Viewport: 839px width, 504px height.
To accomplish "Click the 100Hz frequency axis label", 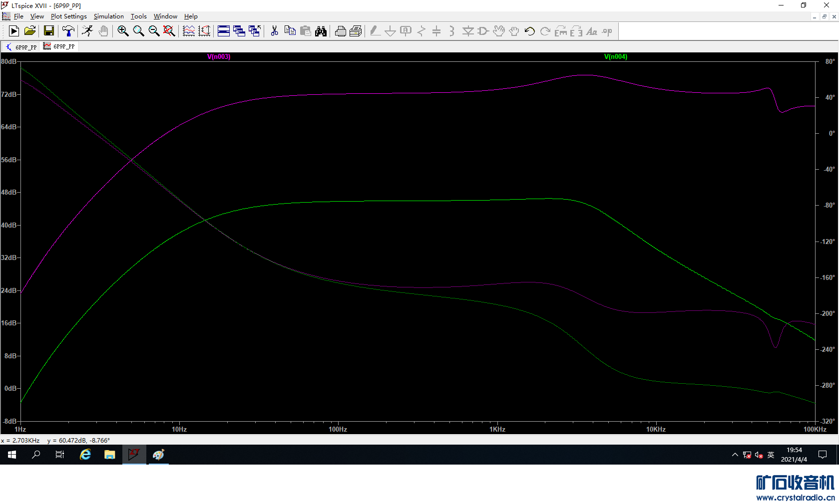I will [x=338, y=429].
